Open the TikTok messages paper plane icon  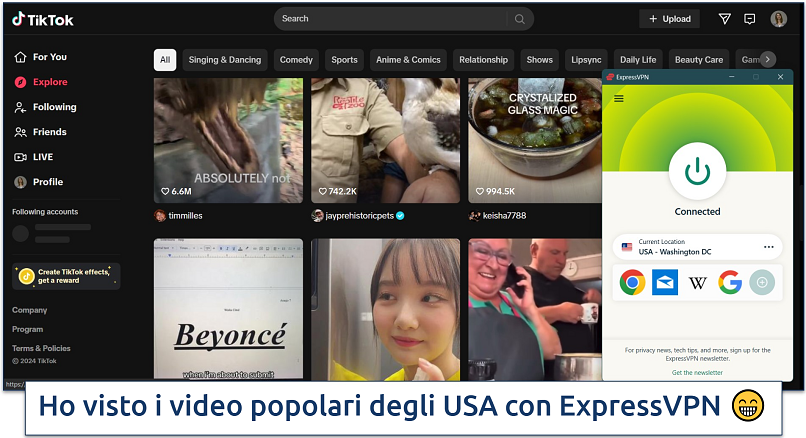click(x=724, y=19)
